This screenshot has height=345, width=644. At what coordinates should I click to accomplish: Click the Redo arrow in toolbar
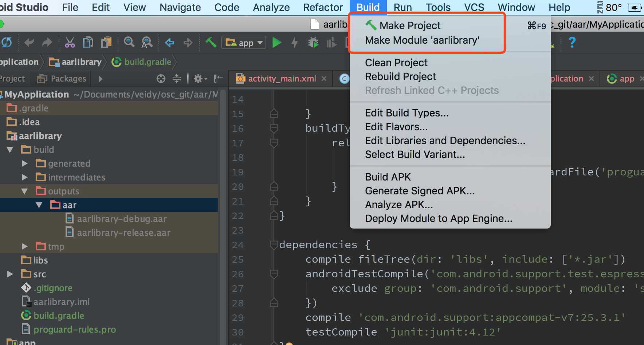(47, 43)
